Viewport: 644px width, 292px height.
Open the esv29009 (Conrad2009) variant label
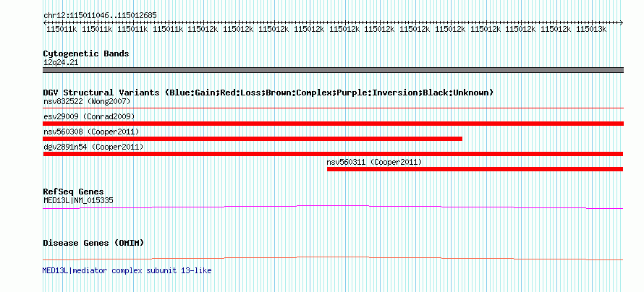[89, 116]
